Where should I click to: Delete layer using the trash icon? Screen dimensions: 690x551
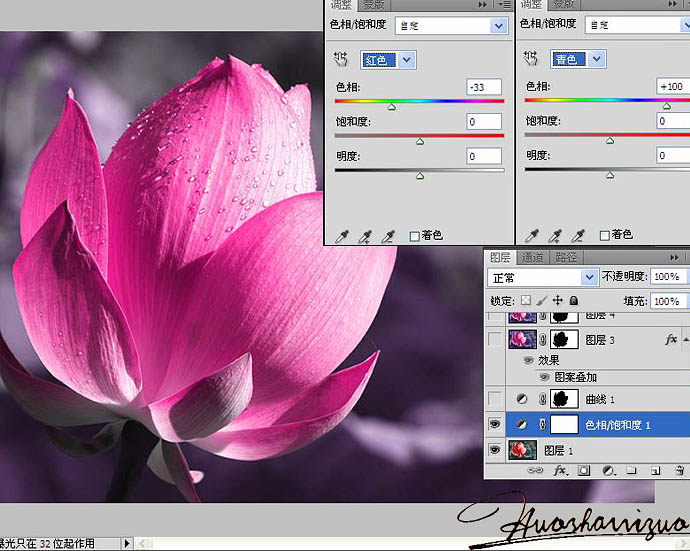pyautogui.click(x=678, y=470)
